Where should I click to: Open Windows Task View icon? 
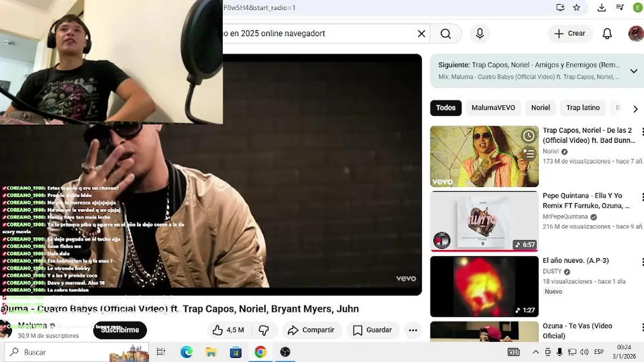pos(160,352)
